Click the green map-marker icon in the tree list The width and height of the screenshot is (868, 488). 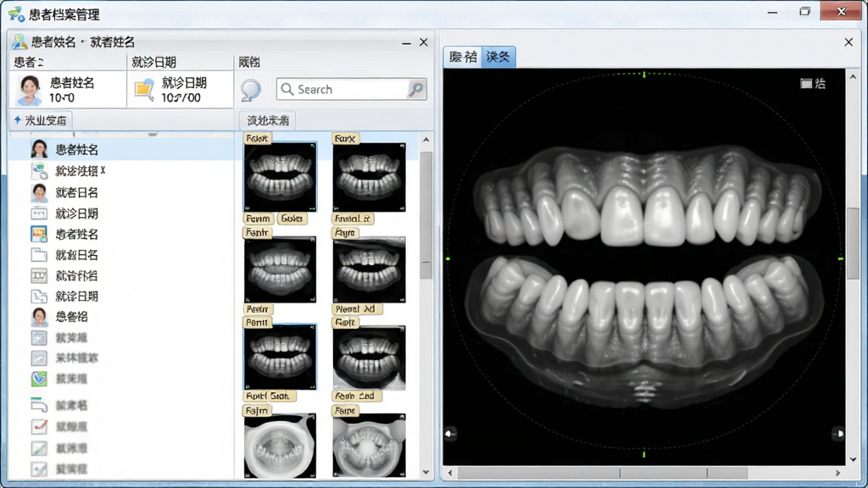click(39, 379)
